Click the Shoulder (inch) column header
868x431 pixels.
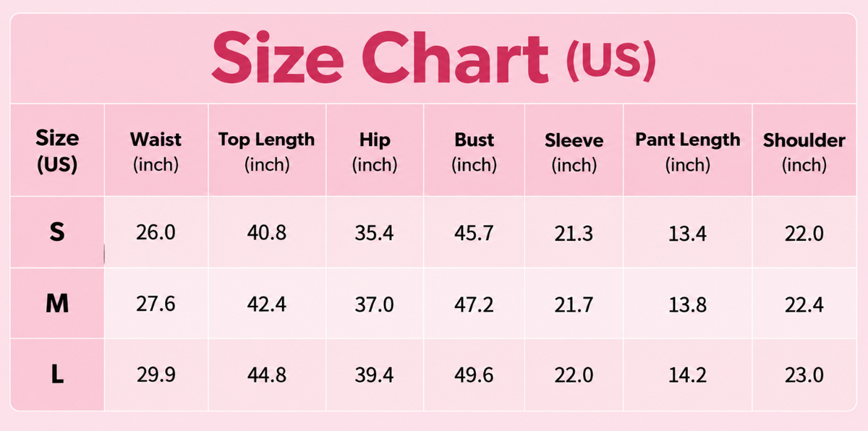804,152
